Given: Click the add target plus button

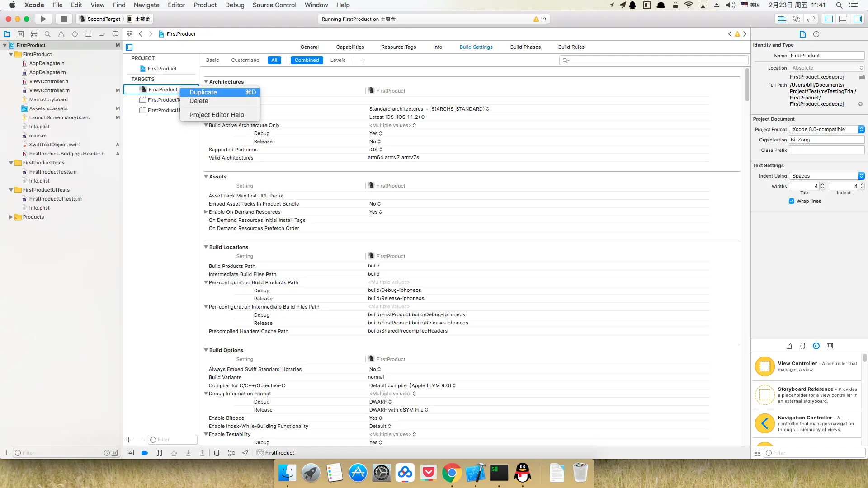Looking at the screenshot, I should coord(128,440).
